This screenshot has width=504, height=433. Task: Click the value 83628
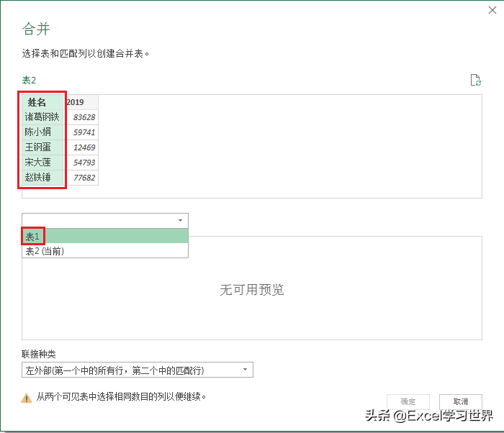click(84, 117)
